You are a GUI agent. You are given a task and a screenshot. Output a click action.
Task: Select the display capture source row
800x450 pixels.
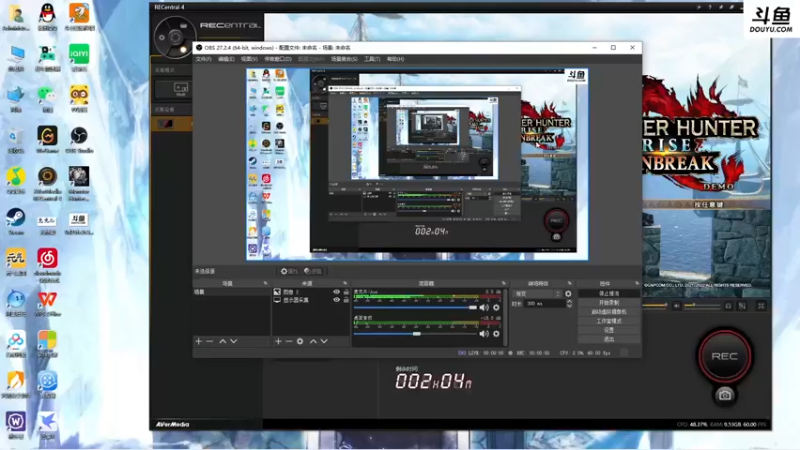(311, 300)
